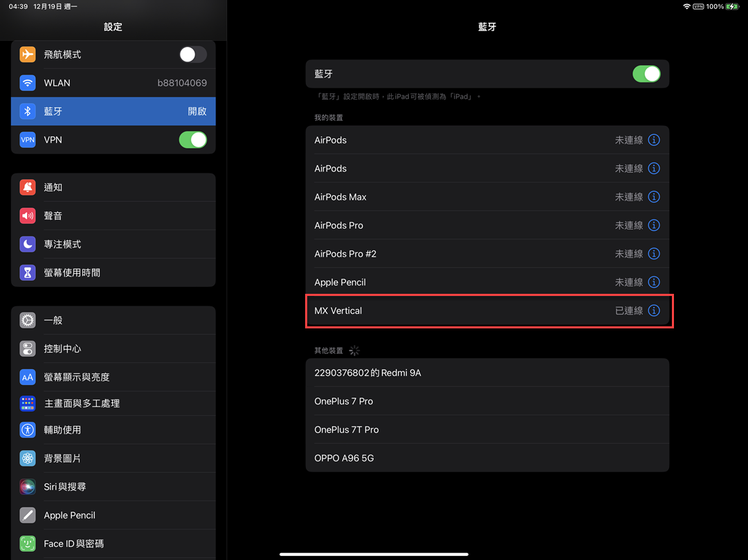Open info for AirPods Pro #2
748x560 pixels.
click(x=654, y=254)
